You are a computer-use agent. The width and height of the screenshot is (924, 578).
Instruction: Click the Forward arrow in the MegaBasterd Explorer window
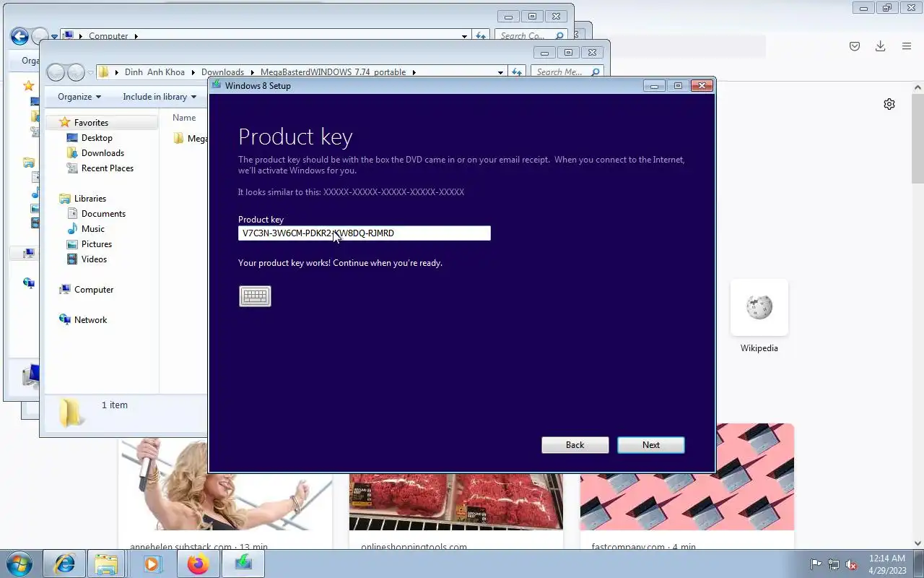coord(76,72)
